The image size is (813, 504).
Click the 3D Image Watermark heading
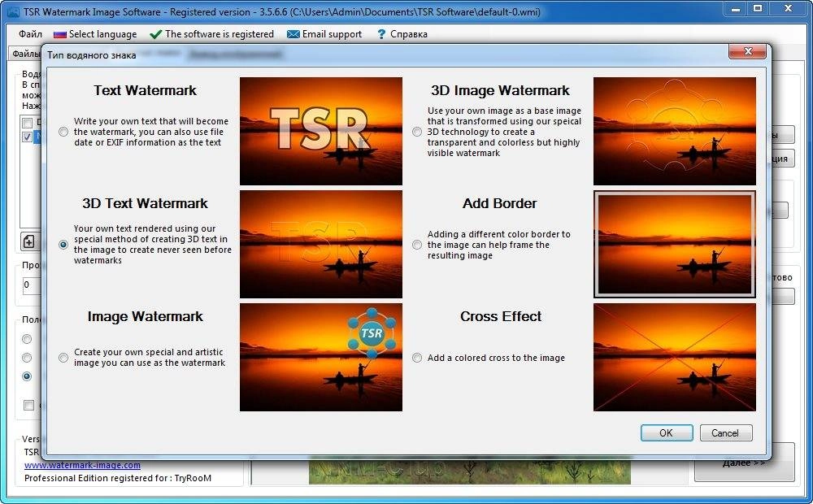tap(500, 90)
